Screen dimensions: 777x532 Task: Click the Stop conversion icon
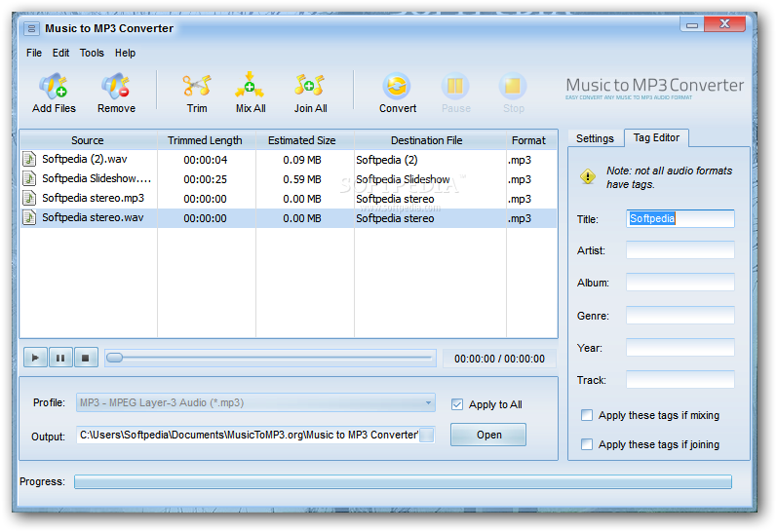point(513,86)
